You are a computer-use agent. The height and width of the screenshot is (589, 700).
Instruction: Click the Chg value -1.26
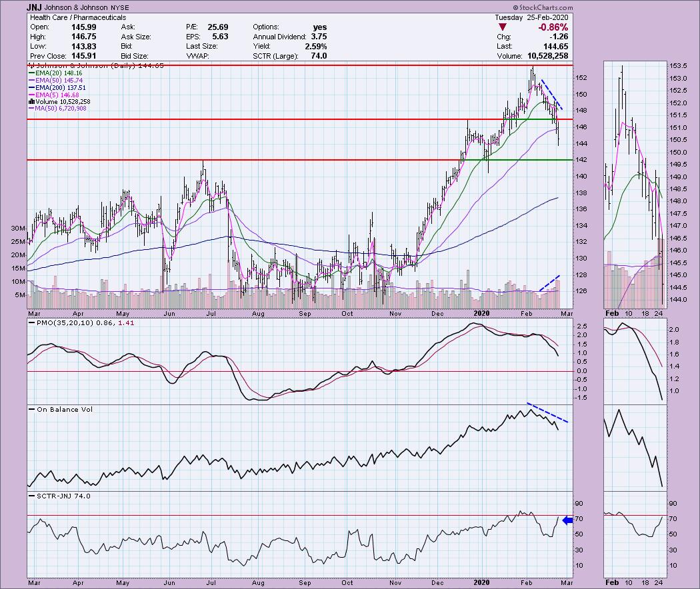coord(559,37)
